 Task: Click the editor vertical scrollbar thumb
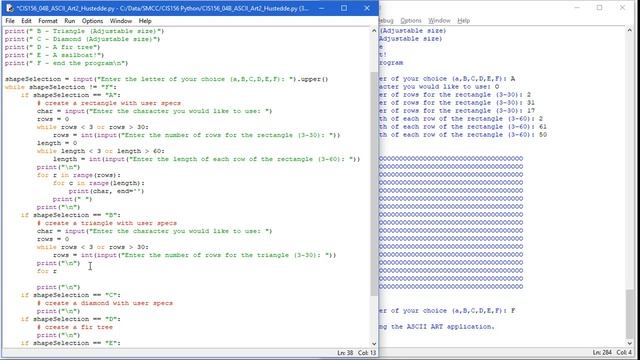[374, 184]
